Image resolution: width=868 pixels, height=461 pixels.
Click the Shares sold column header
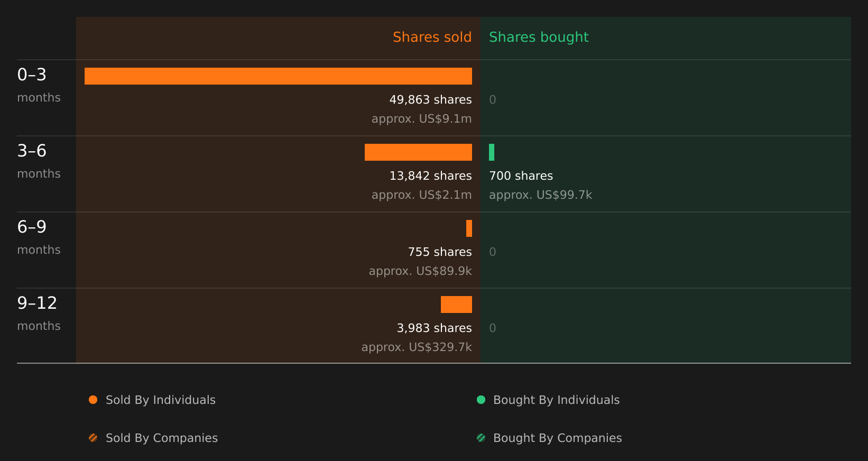(432, 37)
